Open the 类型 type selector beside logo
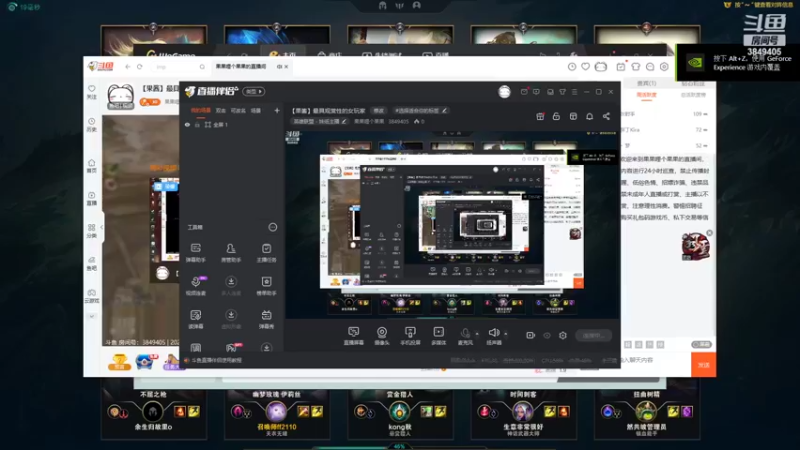 coord(254,92)
